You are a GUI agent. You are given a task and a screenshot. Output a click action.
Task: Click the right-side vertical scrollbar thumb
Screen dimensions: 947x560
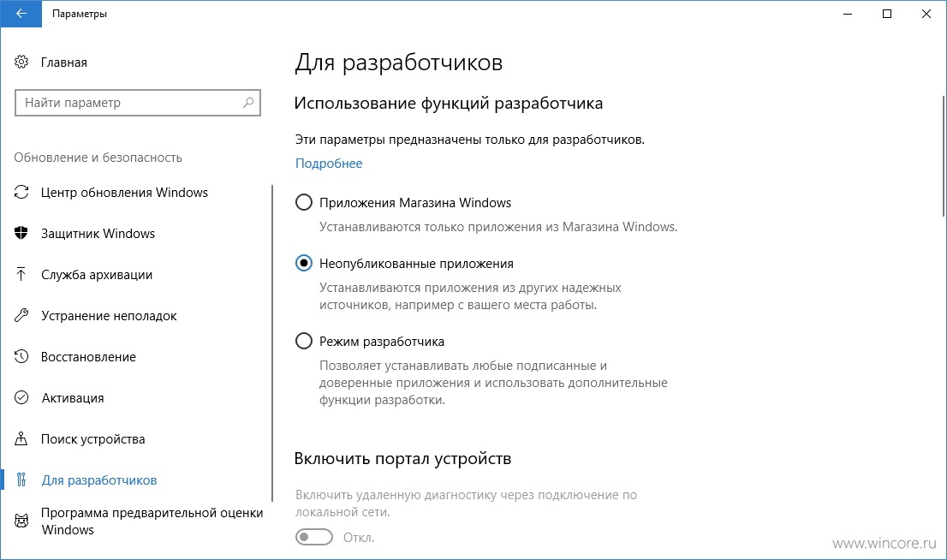[944, 156]
